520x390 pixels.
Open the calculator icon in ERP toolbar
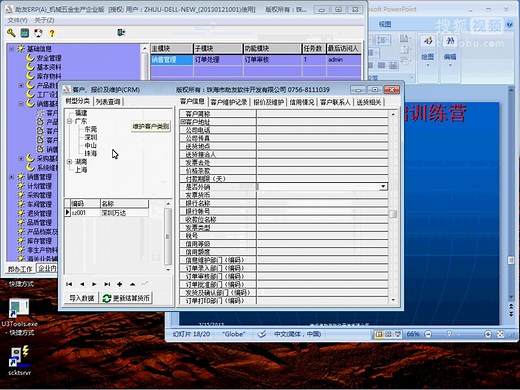[x=25, y=33]
